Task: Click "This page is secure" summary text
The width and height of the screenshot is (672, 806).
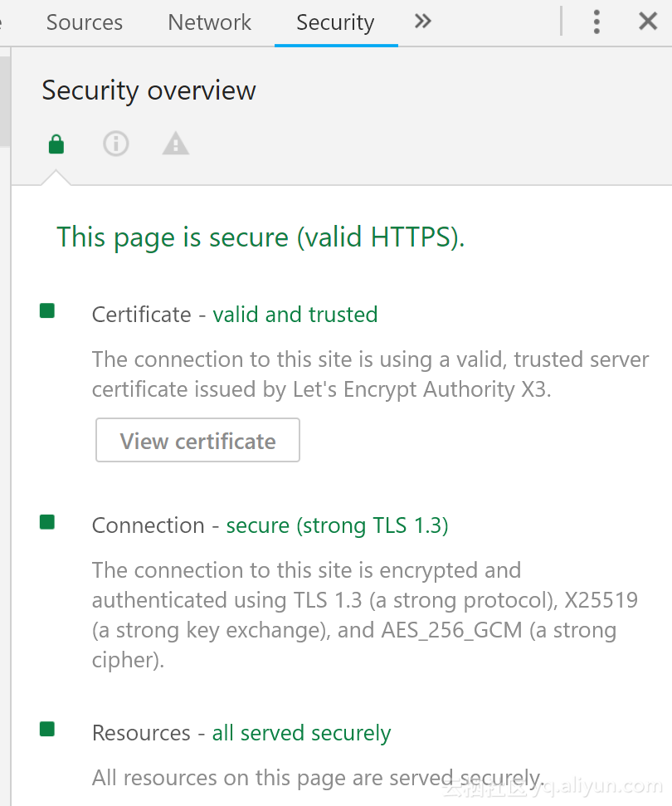Action: pos(261,237)
